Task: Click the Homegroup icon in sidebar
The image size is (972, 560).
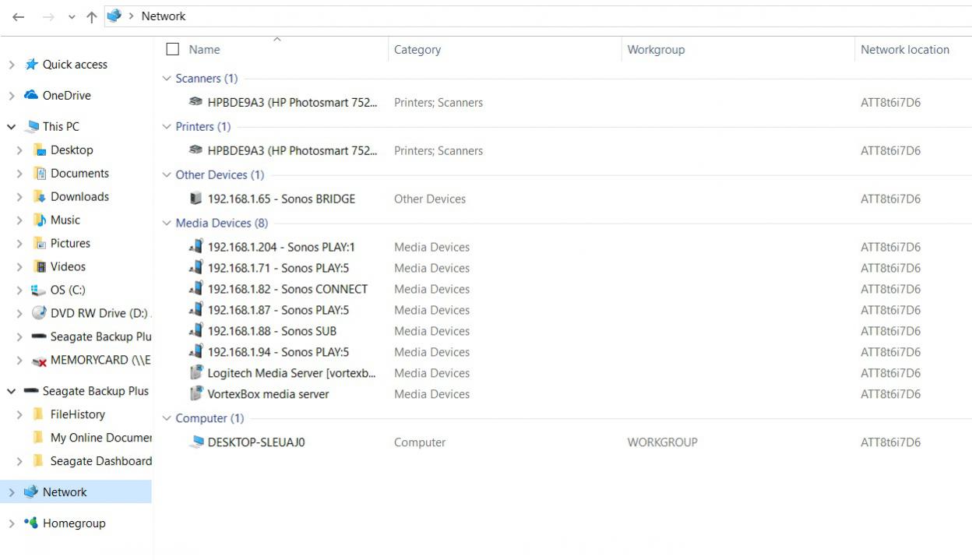Action: tap(31, 523)
